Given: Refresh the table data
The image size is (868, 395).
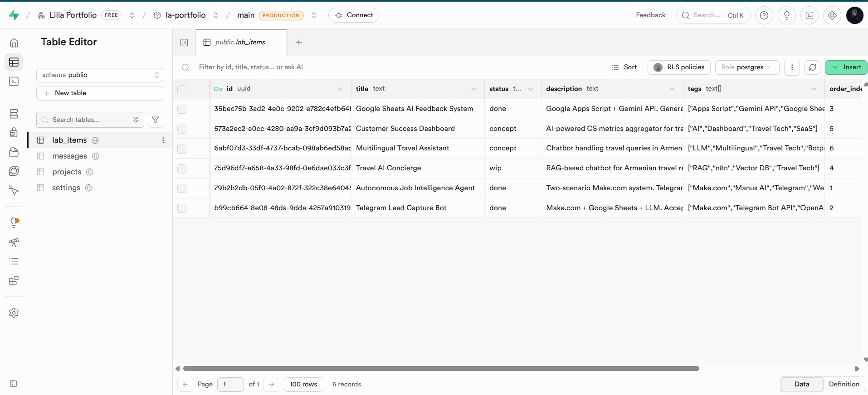Looking at the screenshot, I should click(x=813, y=67).
